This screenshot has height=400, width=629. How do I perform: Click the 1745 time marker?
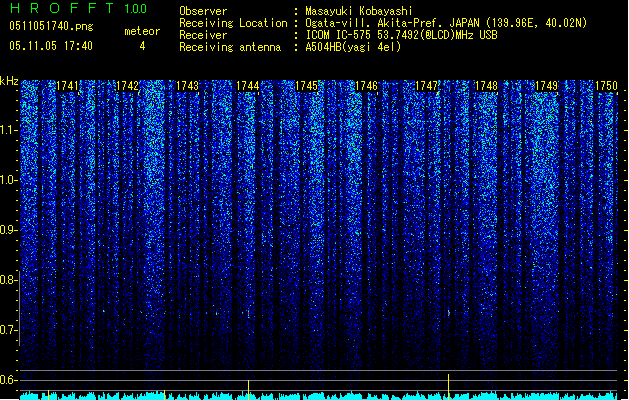point(306,86)
